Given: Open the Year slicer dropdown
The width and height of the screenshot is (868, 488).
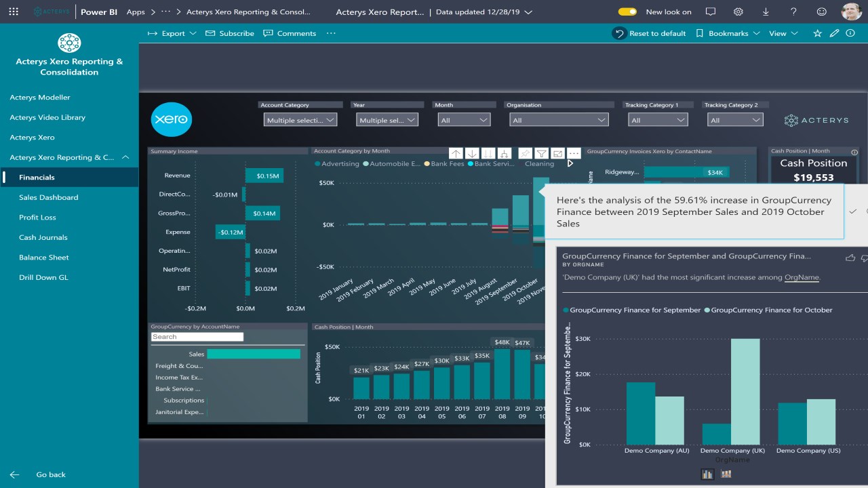Looking at the screenshot, I should pos(387,120).
